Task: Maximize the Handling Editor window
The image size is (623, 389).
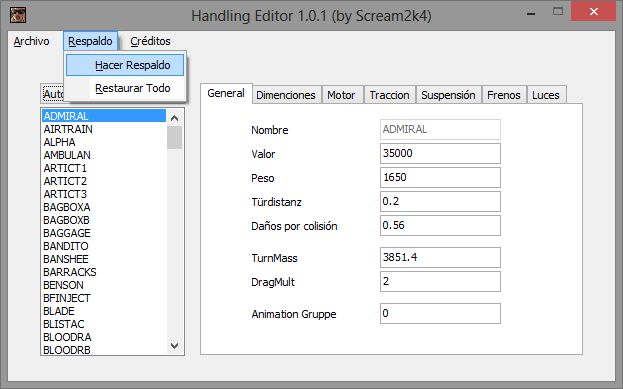Action: point(558,12)
